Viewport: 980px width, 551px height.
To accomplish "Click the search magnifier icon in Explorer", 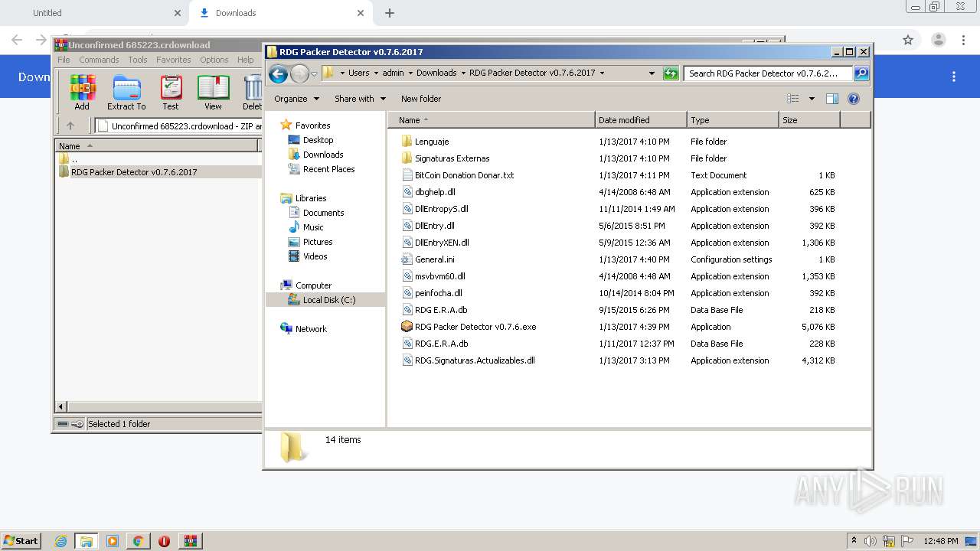I will (861, 73).
